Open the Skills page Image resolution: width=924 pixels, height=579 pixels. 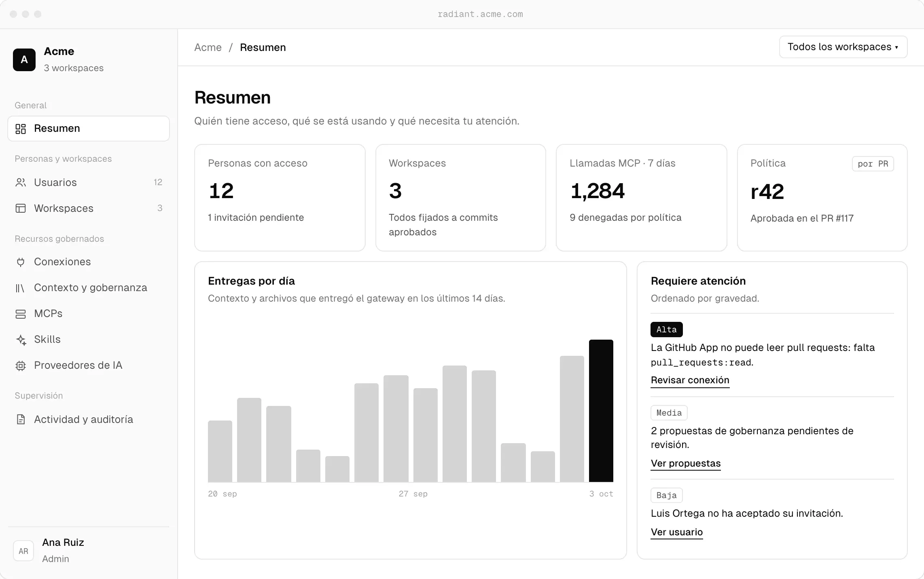89,340
